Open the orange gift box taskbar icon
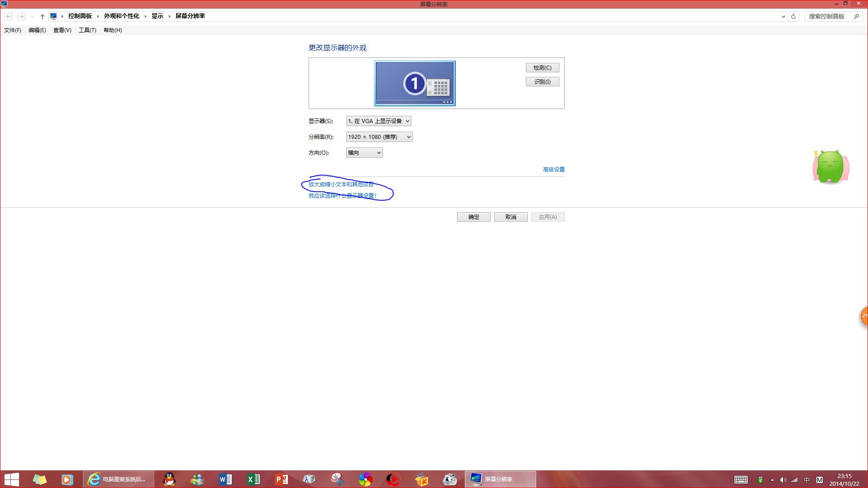 pos(421,479)
